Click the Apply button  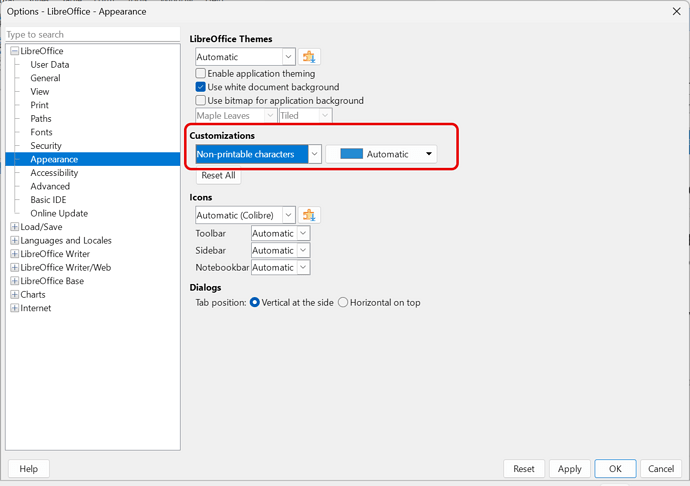569,468
